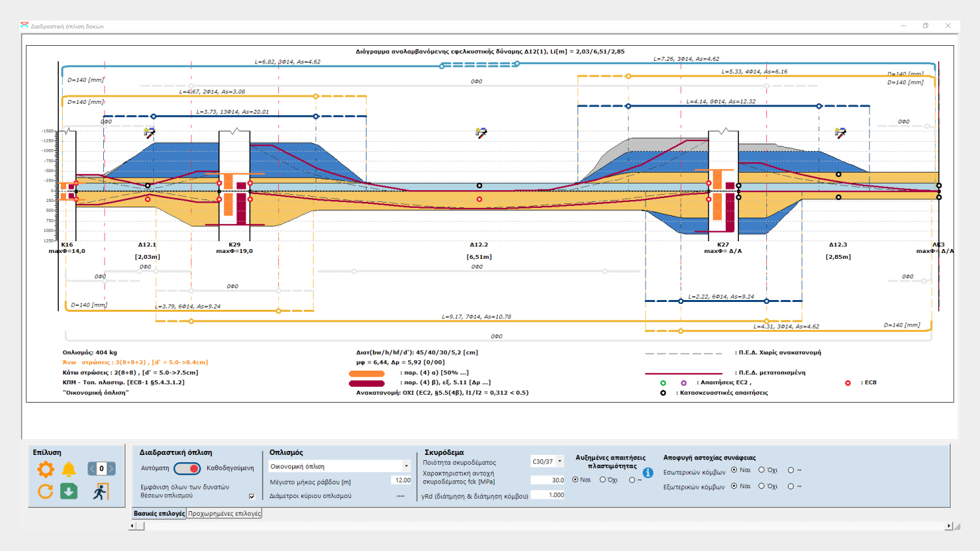Click the yellow notification bell icon

(69, 469)
